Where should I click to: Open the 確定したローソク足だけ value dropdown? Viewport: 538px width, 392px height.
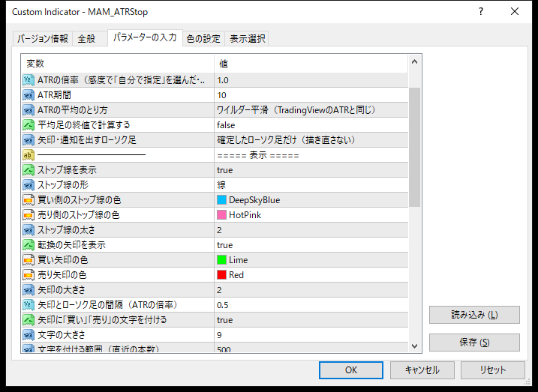click(x=311, y=140)
